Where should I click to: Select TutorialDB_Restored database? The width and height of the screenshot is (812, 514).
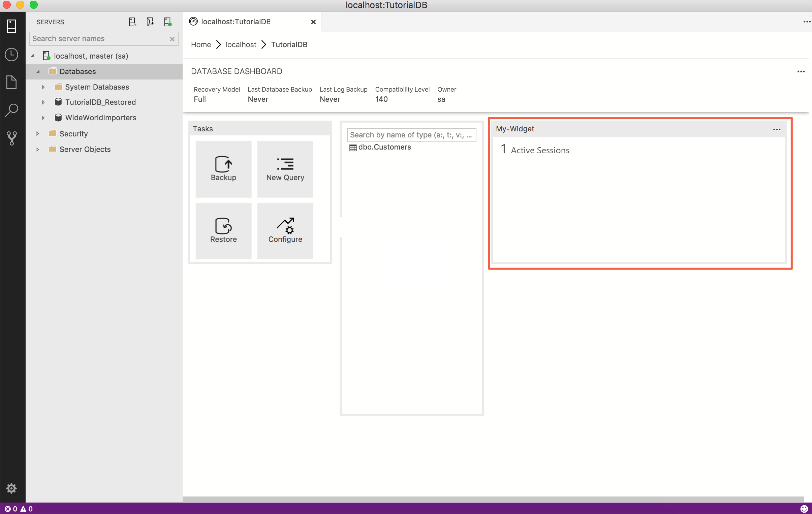tap(101, 102)
